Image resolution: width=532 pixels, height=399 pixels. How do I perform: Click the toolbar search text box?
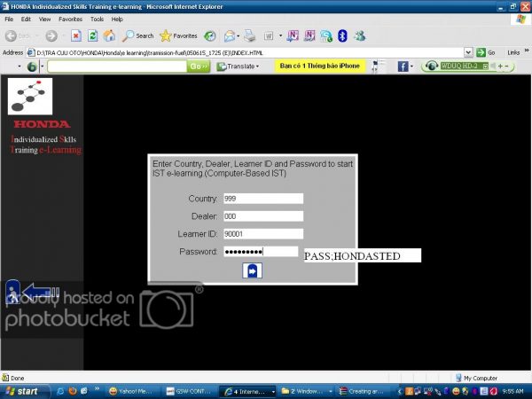117,66
